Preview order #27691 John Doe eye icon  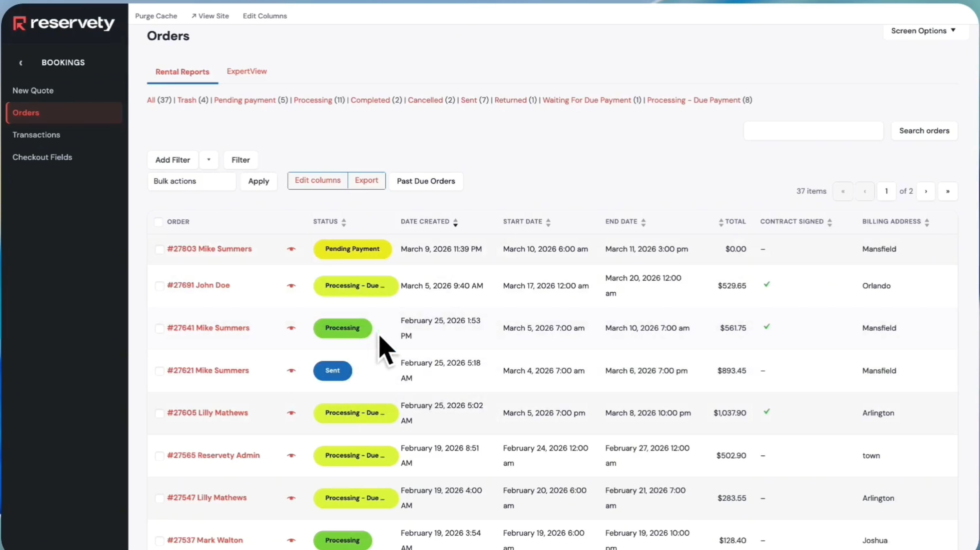tap(291, 286)
